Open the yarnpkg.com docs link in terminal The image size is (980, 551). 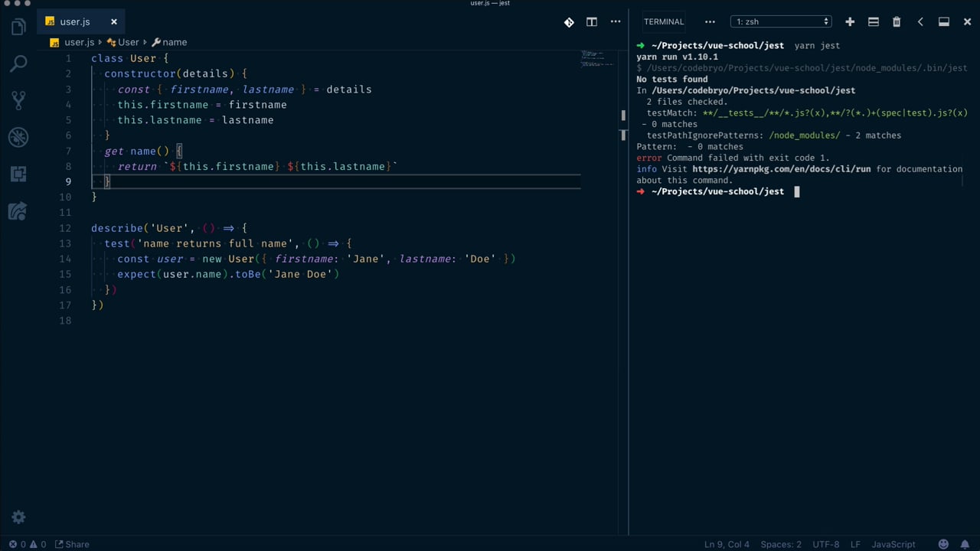(781, 169)
